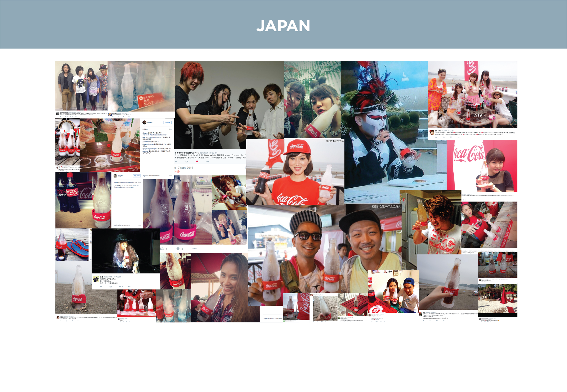Open the photo of woman in red Coca-Cola cap
Viewport: 567px width, 392px height.
(295, 172)
